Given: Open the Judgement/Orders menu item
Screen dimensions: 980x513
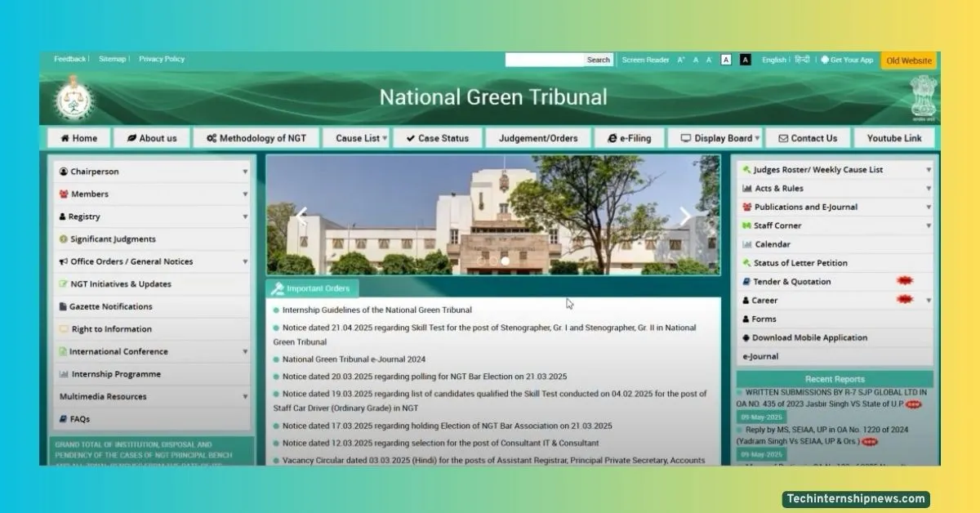Looking at the screenshot, I should [538, 138].
